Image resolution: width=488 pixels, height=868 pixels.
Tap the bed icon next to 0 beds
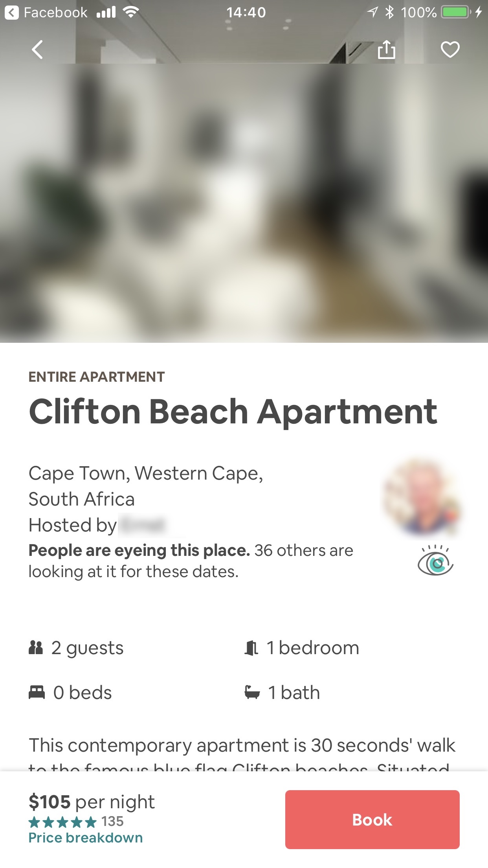tap(37, 692)
